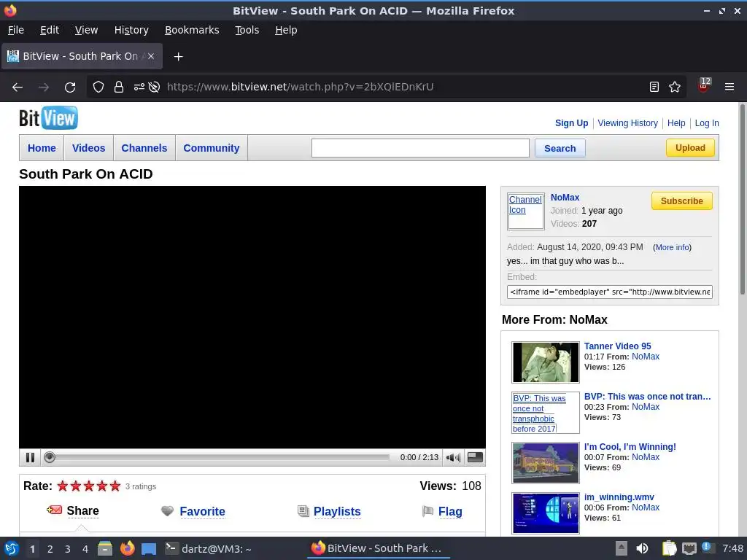The height and width of the screenshot is (560, 747).
Task: Select the embed iframe code field
Action: [609, 292]
